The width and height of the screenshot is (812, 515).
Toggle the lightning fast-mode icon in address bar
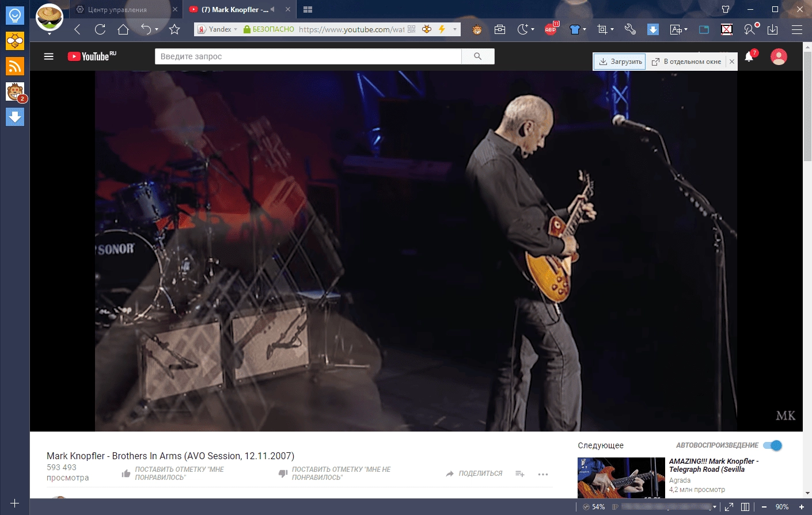pyautogui.click(x=442, y=29)
